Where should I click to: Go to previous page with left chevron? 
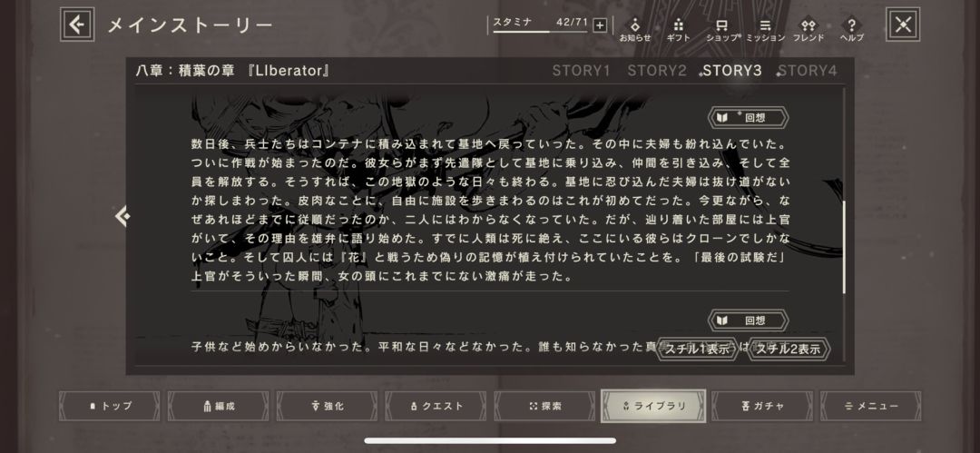(122, 216)
